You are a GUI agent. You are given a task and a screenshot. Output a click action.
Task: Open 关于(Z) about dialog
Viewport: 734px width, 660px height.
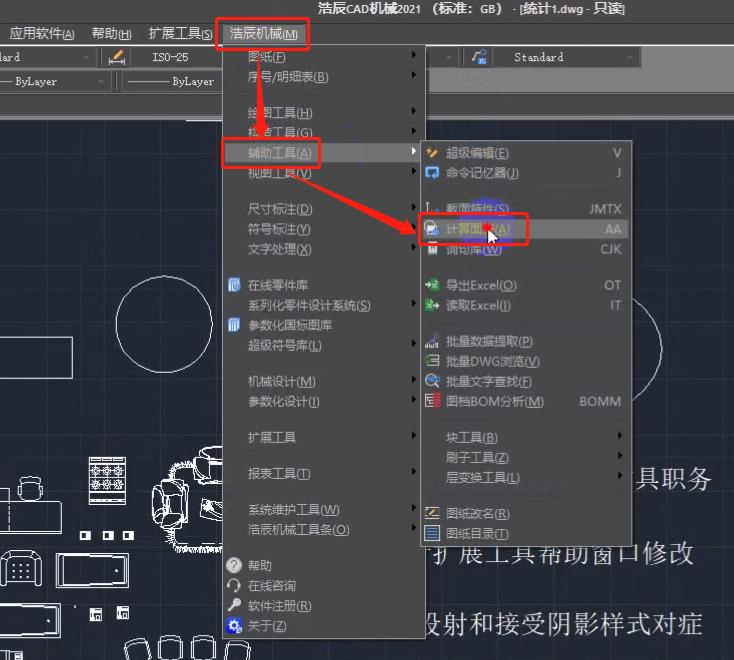point(323,626)
